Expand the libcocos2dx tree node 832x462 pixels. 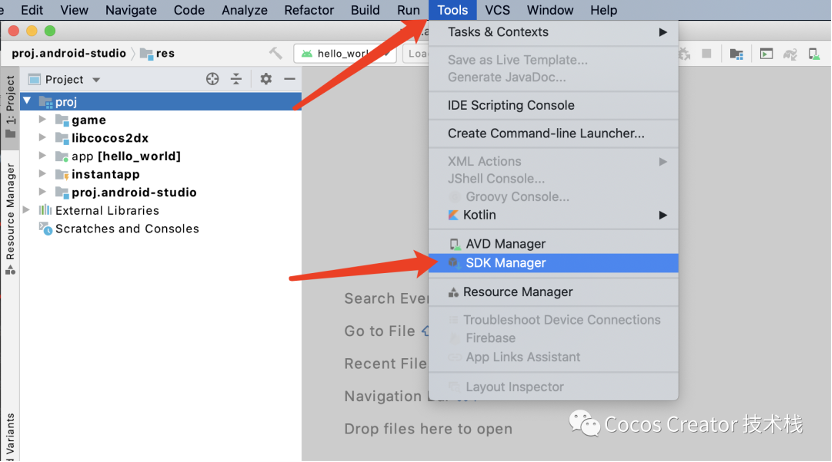coord(42,138)
